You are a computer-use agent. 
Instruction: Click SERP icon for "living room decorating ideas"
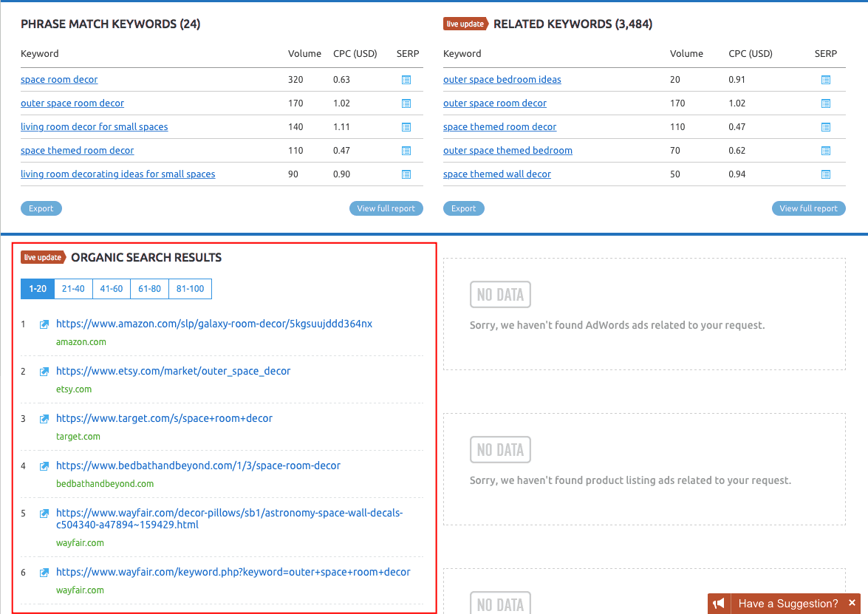pos(406,174)
